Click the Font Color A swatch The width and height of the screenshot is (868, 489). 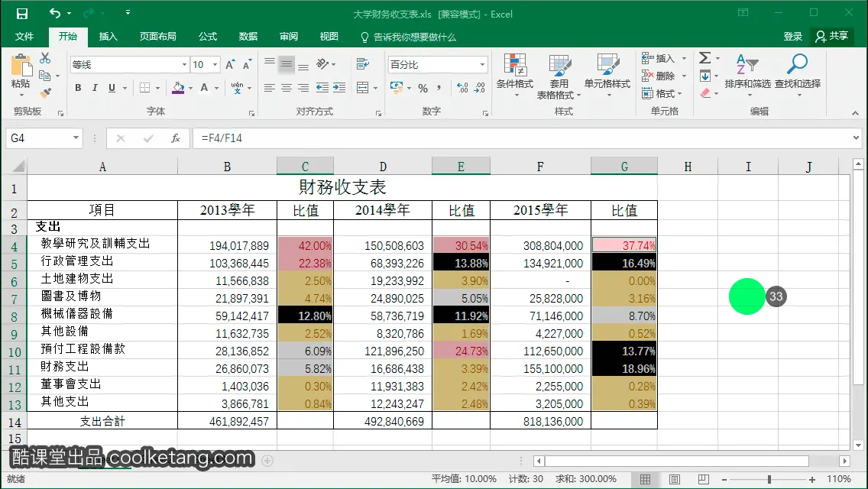pos(204,88)
